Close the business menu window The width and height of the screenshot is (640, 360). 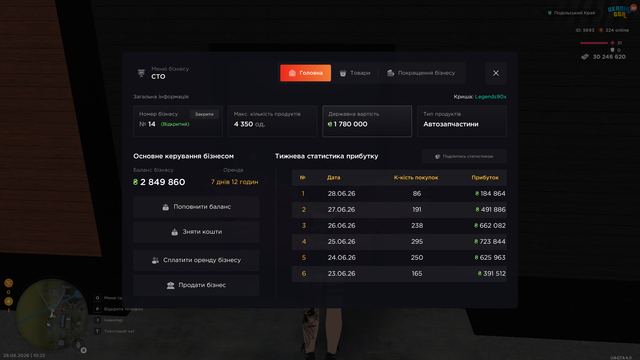click(x=496, y=73)
